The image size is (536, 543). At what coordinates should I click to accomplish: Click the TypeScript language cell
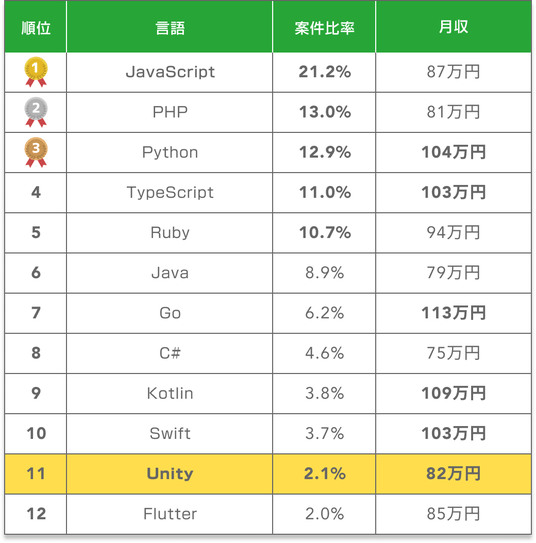(x=169, y=193)
